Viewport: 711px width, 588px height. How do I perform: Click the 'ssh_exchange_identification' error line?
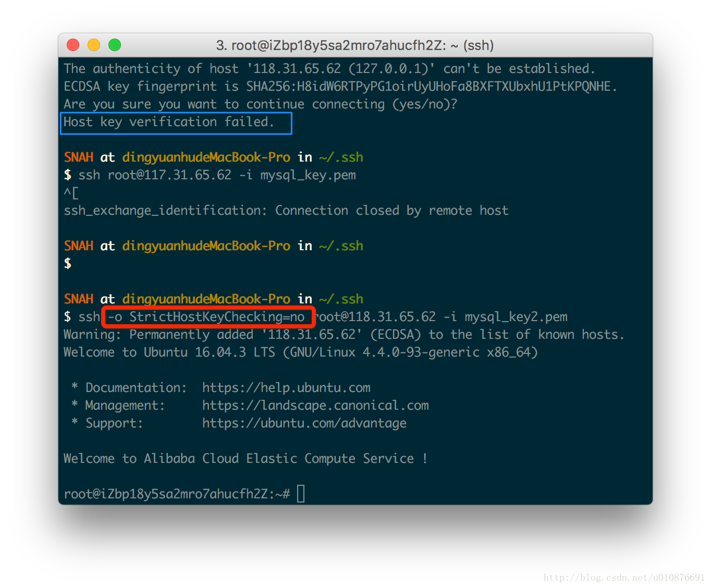286,211
